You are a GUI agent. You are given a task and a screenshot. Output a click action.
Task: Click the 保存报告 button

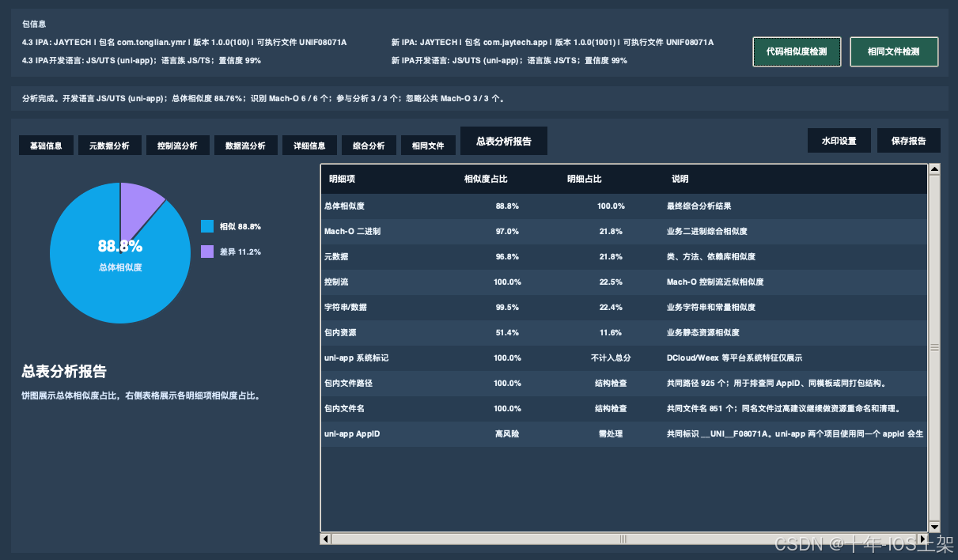(909, 141)
